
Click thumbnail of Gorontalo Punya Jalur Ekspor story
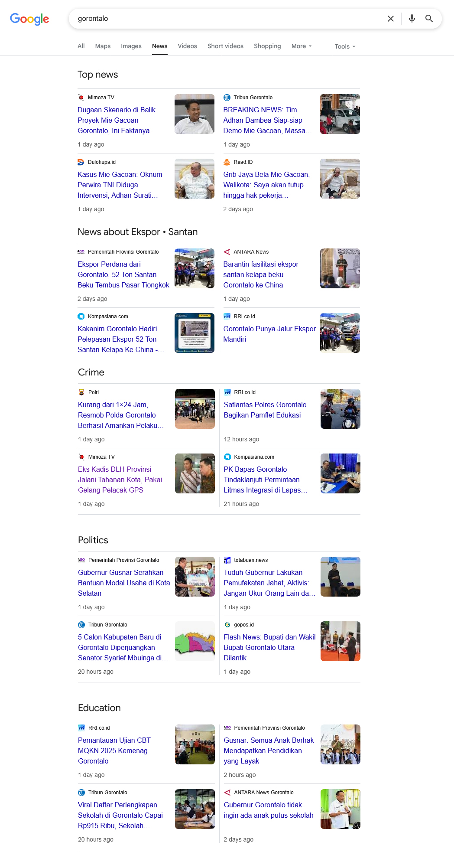(x=340, y=333)
